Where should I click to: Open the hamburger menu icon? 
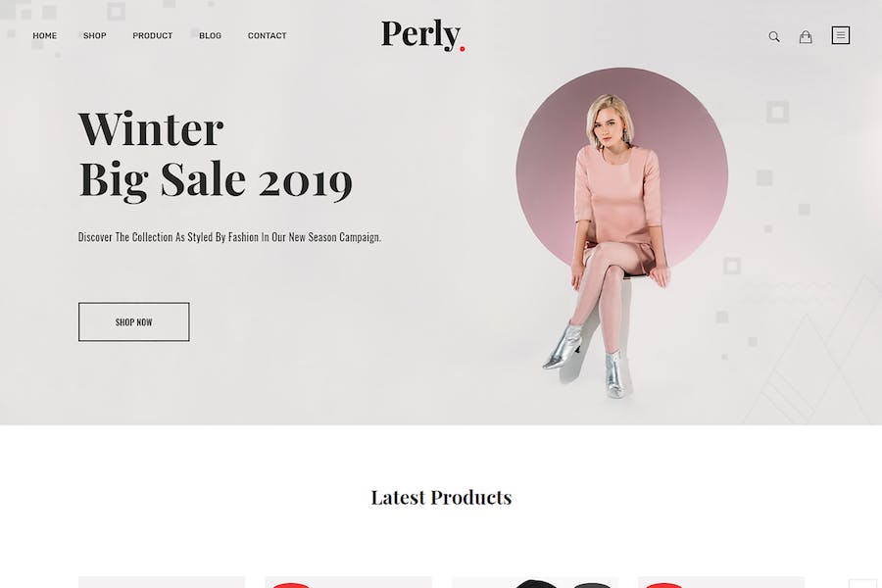point(841,35)
